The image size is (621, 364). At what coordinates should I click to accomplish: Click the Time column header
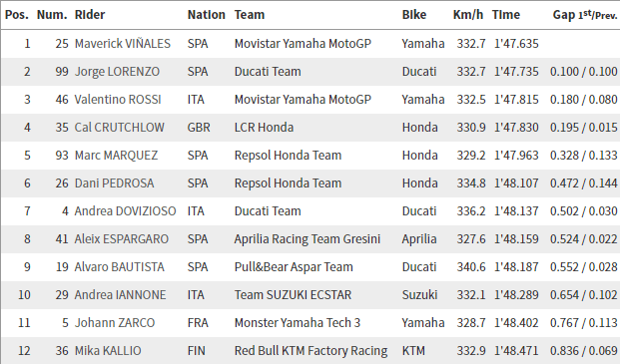506,15
